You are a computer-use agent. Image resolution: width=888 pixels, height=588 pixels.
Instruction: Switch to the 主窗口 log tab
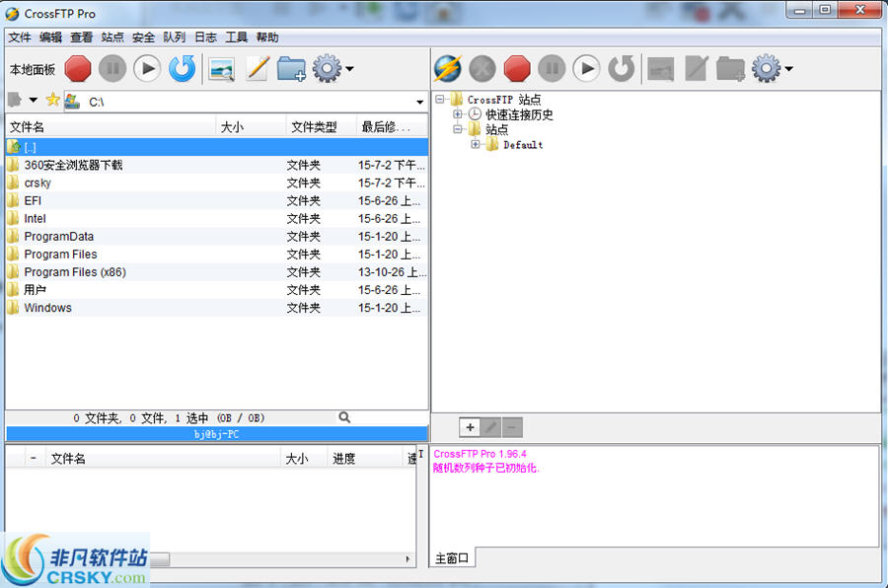click(452, 558)
